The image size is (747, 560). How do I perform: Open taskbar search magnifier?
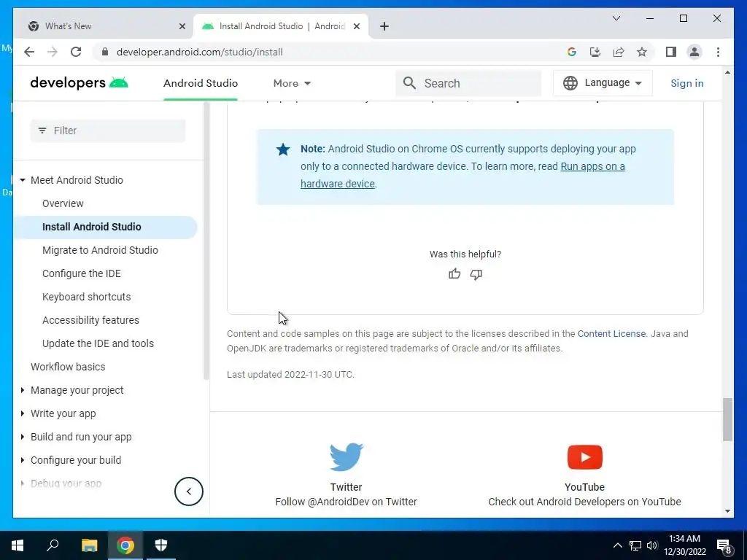[53, 545]
